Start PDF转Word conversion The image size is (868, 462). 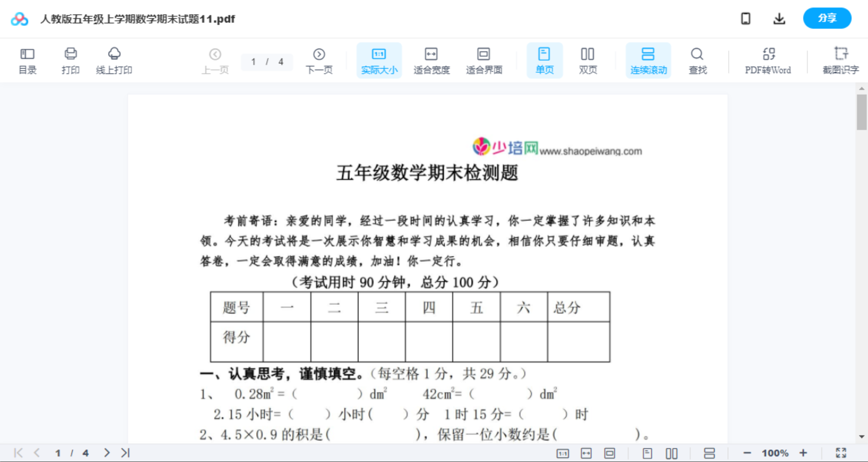pyautogui.click(x=768, y=60)
